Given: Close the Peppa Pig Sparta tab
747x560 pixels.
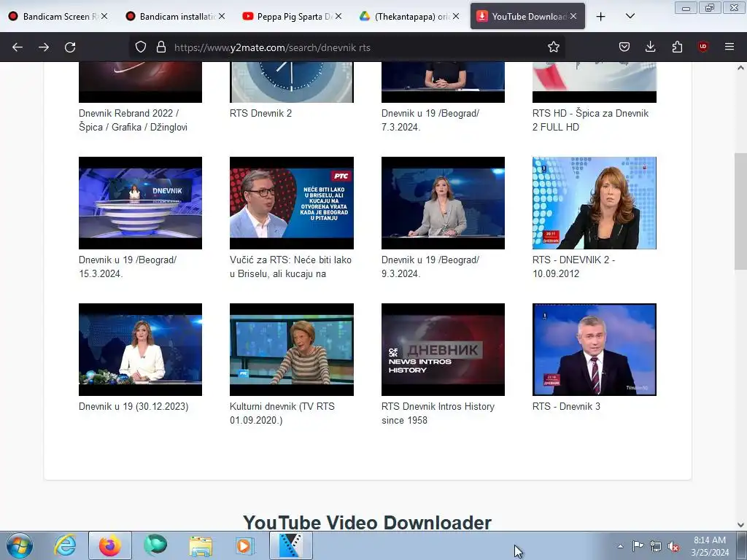Looking at the screenshot, I should (x=338, y=16).
